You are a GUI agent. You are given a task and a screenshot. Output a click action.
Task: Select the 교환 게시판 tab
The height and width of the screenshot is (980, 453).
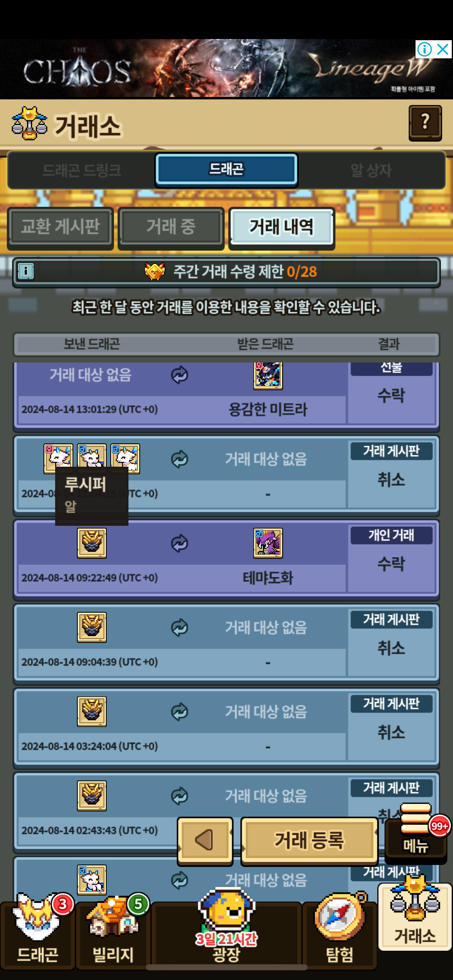[60, 226]
